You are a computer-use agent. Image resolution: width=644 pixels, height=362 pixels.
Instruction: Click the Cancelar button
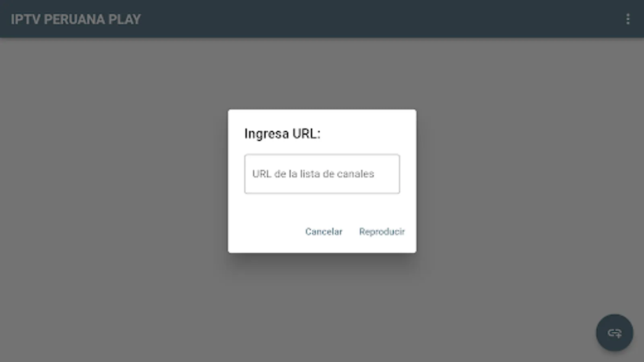(324, 232)
